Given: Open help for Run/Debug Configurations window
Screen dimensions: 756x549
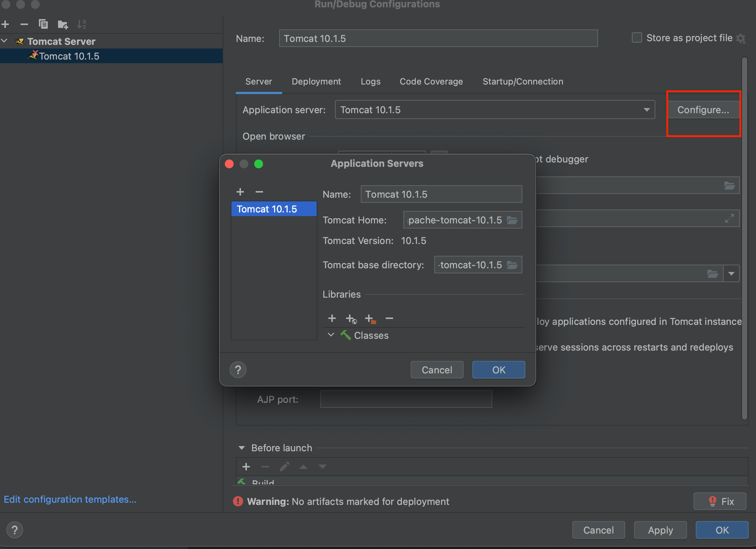Looking at the screenshot, I should click(x=15, y=530).
